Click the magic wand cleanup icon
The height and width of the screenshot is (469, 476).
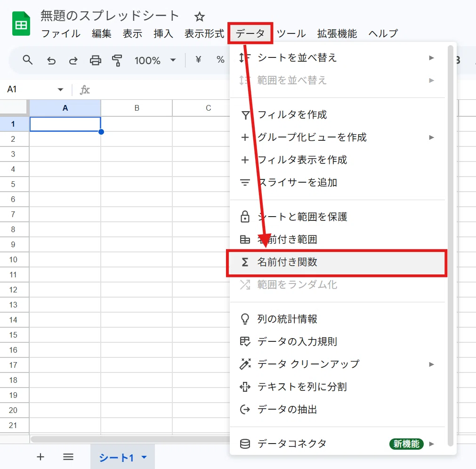click(245, 364)
